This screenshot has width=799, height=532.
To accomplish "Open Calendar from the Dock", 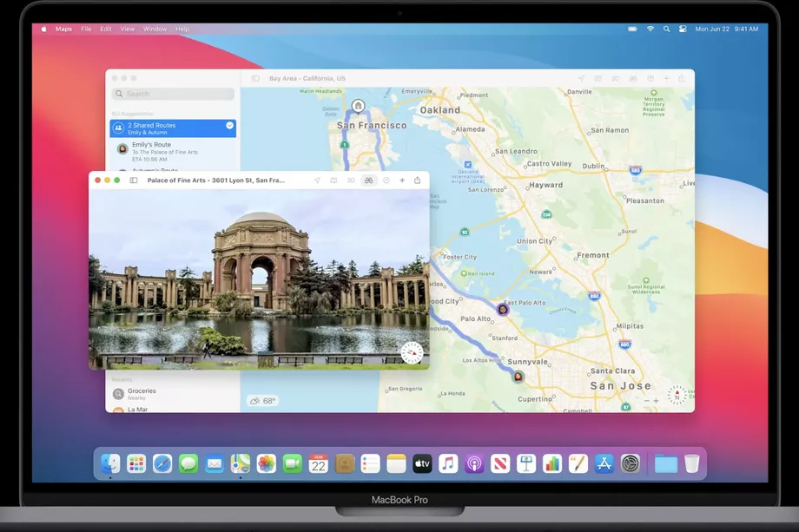I will pyautogui.click(x=319, y=463).
